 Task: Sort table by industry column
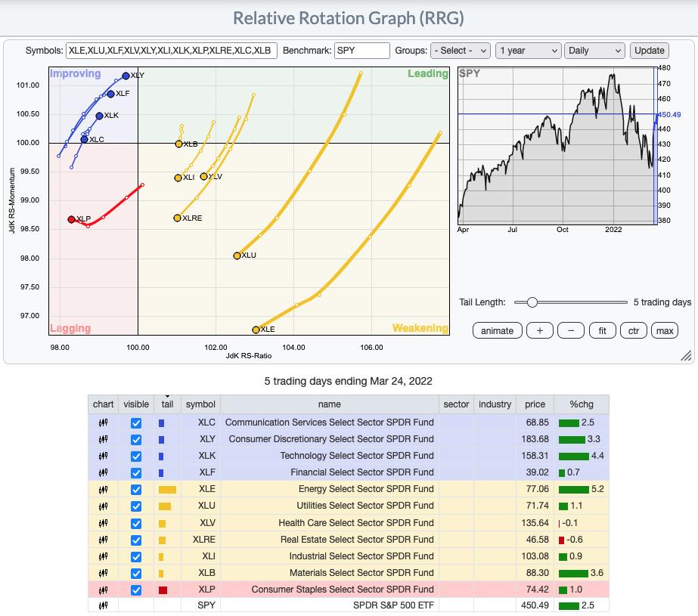[495, 404]
